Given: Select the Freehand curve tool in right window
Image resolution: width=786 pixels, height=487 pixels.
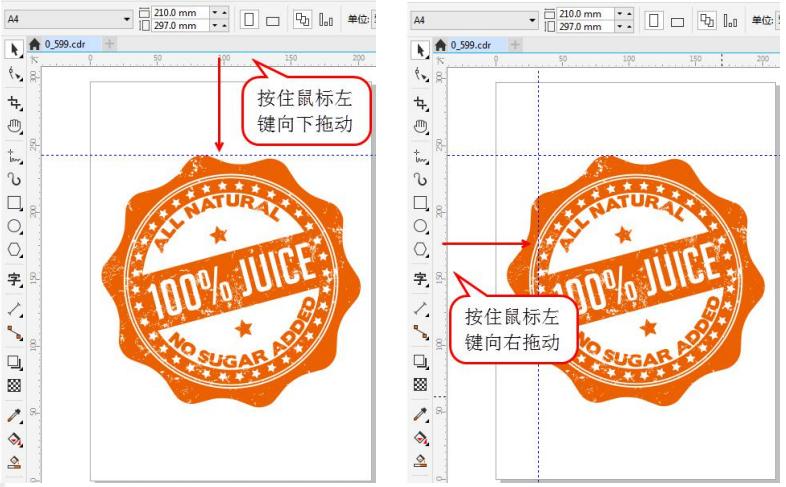Looking at the screenshot, I should click(x=421, y=157).
